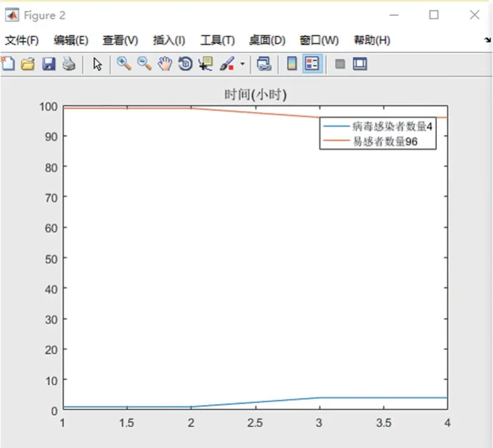Screen dimensions: 493x448
Task: Expand the brush color dropdown arrow
Action: coord(243,64)
